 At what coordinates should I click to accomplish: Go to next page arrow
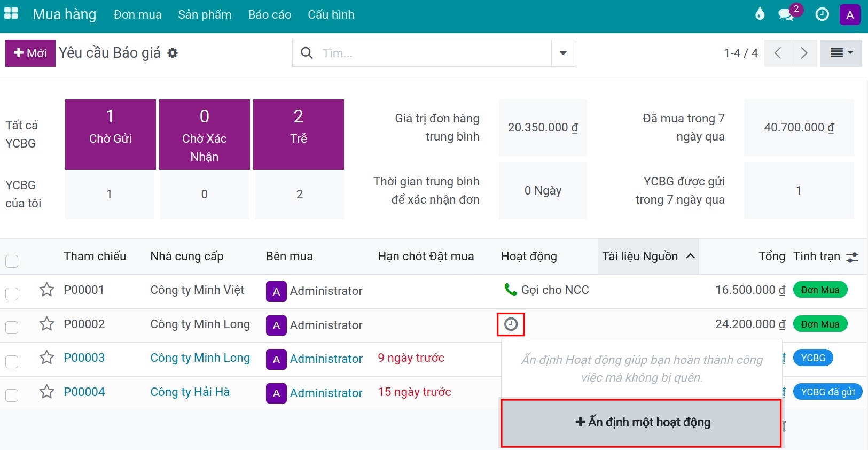point(804,53)
